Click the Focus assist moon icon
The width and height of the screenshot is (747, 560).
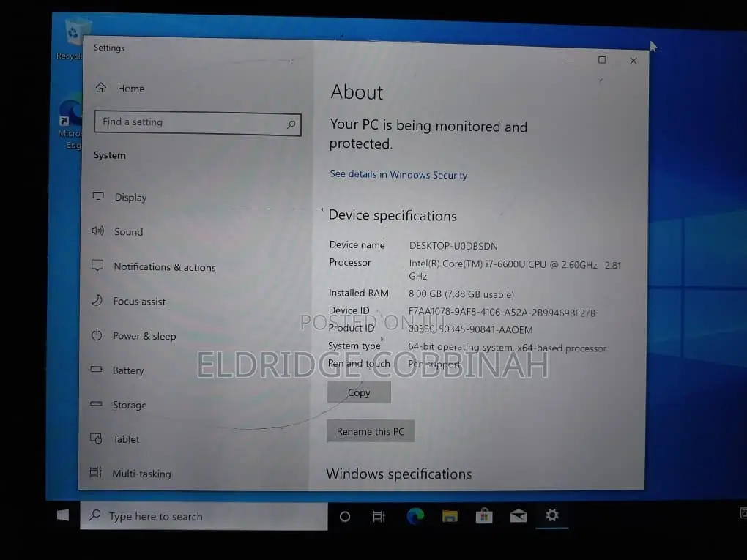pos(97,300)
